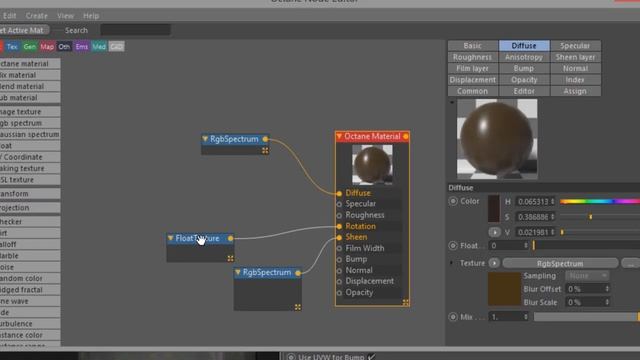
Task: Switch to the Roughness tab
Action: click(x=473, y=57)
